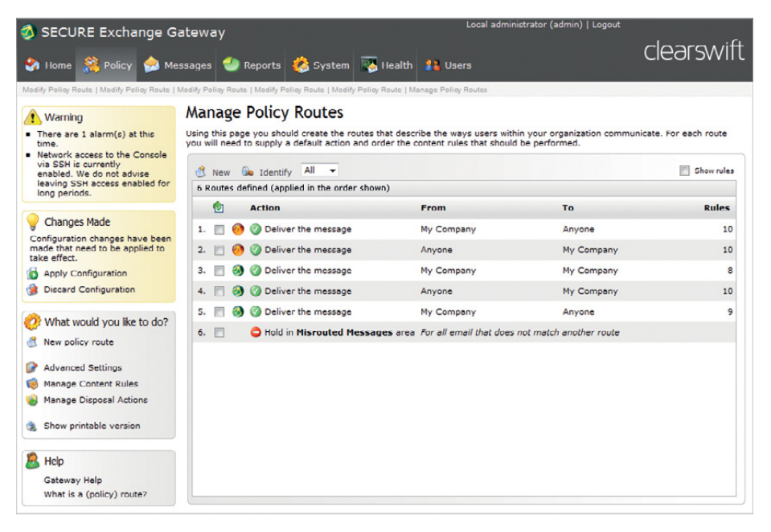Image resolution: width=771 pixels, height=532 pixels.
Task: Click the Logout link
Action: 606,25
